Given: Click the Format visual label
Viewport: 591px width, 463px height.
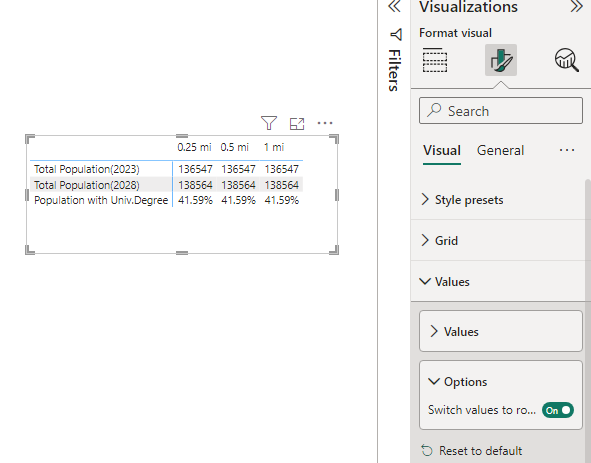Looking at the screenshot, I should (x=455, y=33).
